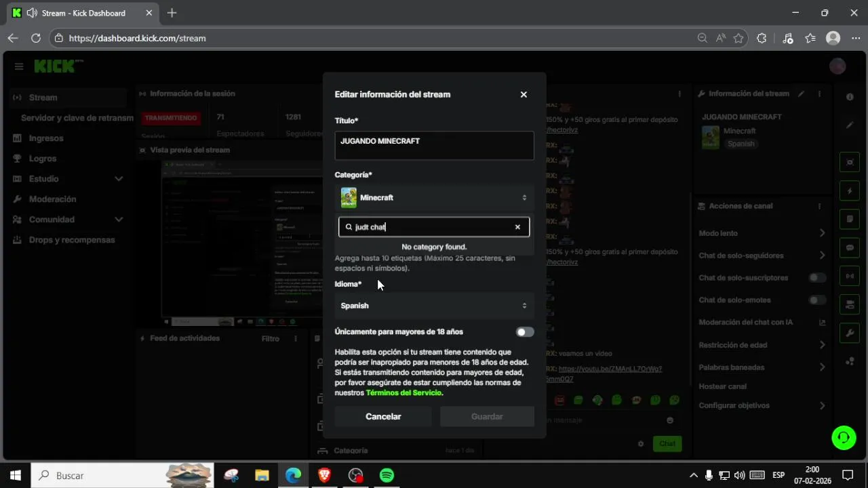Viewport: 868px width, 488px height.
Task: Bookmark the page with the star icon
Action: [x=738, y=39]
